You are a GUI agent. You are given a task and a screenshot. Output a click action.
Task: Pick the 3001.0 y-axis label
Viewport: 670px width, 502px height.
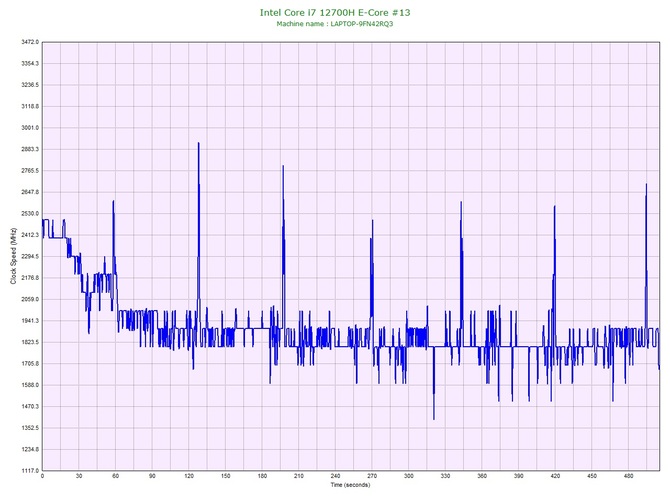pos(30,128)
